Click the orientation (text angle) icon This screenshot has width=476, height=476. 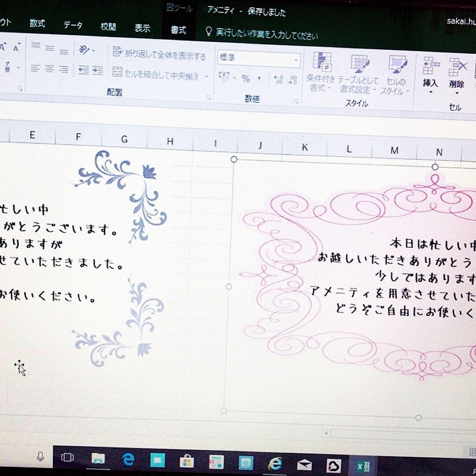[84, 50]
